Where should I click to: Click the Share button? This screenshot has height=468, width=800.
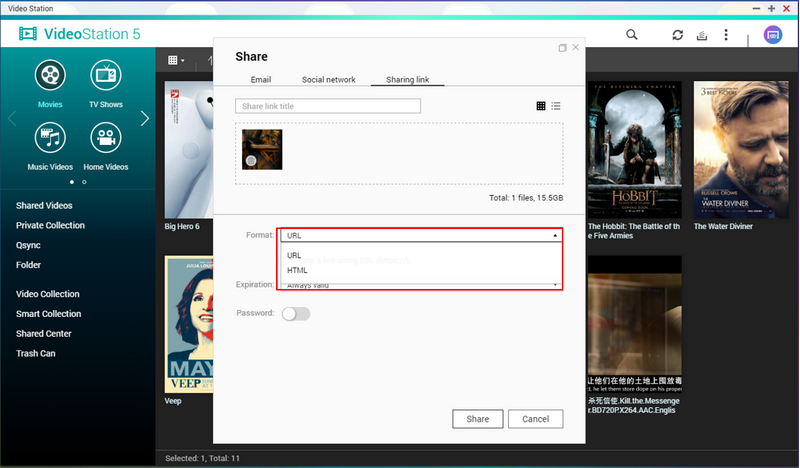click(478, 419)
